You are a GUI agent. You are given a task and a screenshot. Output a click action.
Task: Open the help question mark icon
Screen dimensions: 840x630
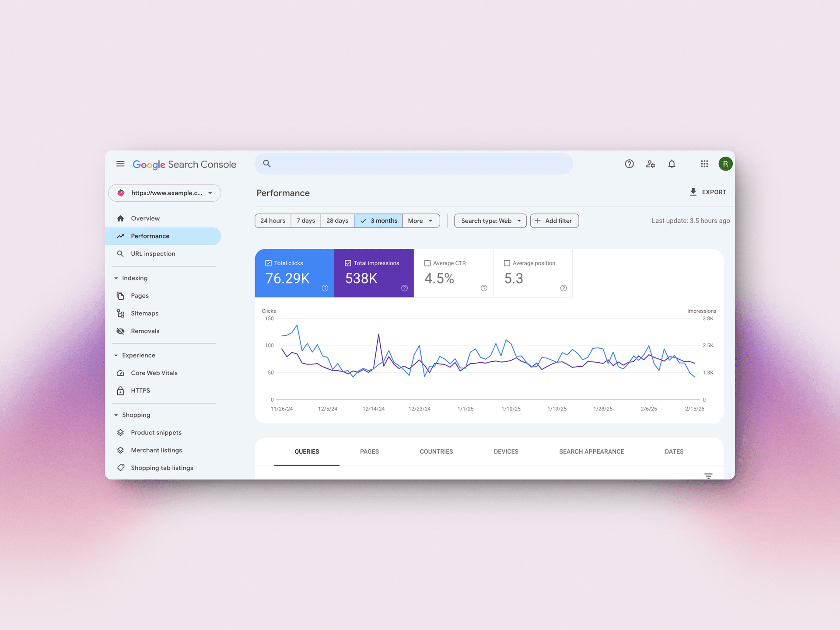pyautogui.click(x=629, y=164)
